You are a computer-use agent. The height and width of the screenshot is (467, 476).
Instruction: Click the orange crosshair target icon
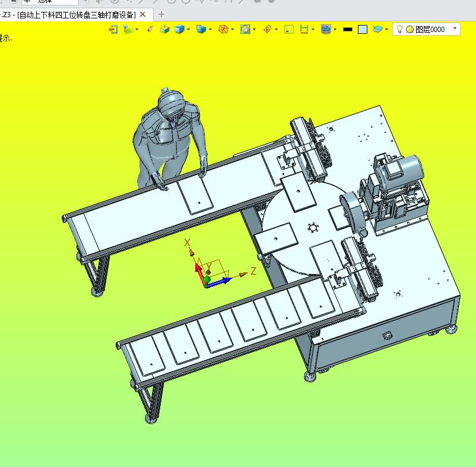point(267,30)
